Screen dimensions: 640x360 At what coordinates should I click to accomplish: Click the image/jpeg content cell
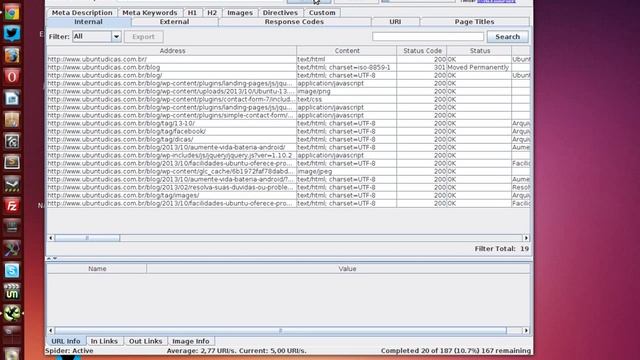coord(347,171)
